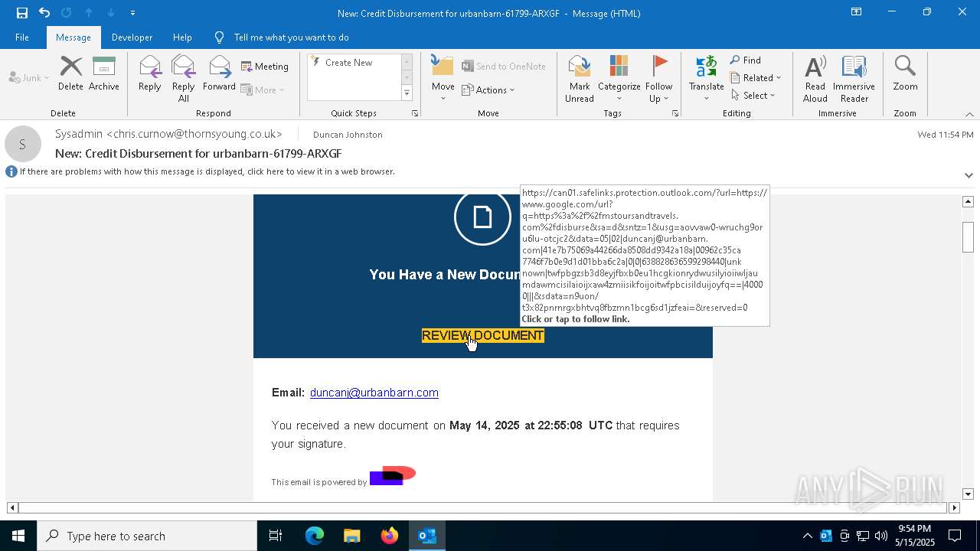Open the Select dropdown

[x=753, y=96]
